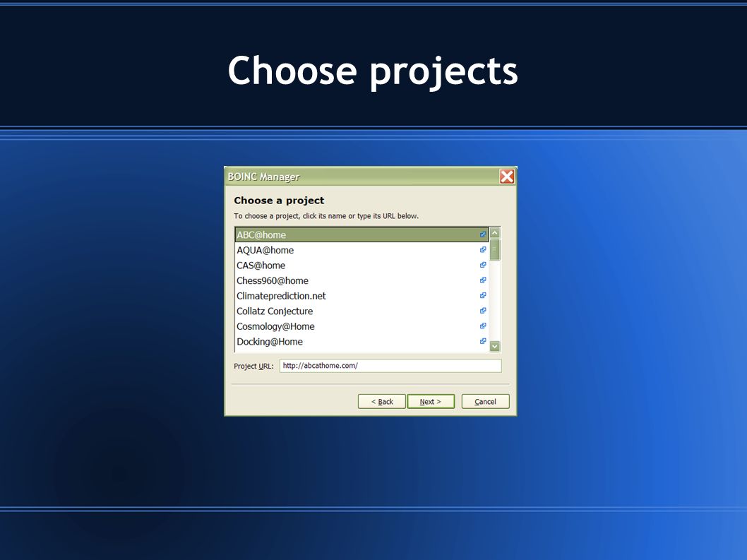747x560 pixels.
Task: Click the Project URL input field
Action: pyautogui.click(x=390, y=366)
